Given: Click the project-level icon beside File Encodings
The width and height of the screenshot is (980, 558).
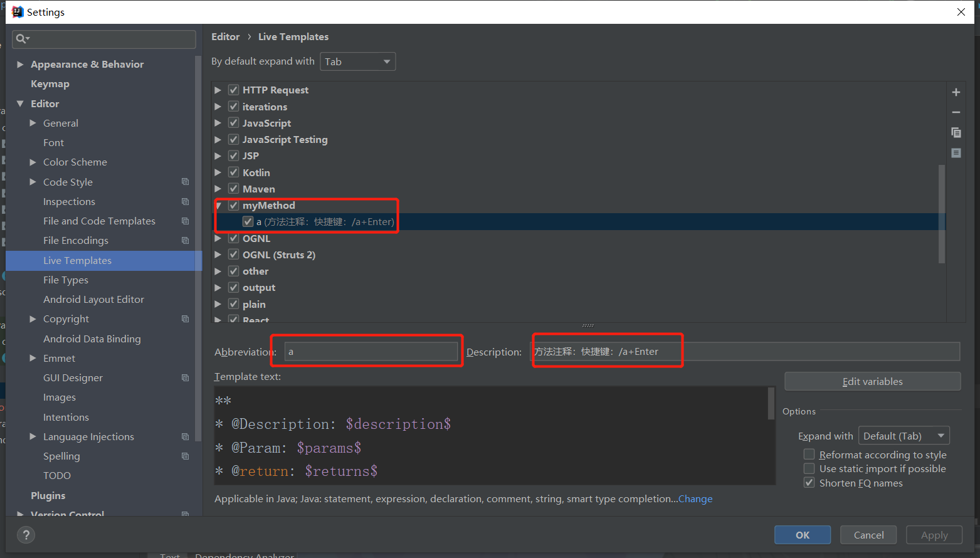Looking at the screenshot, I should pos(185,240).
